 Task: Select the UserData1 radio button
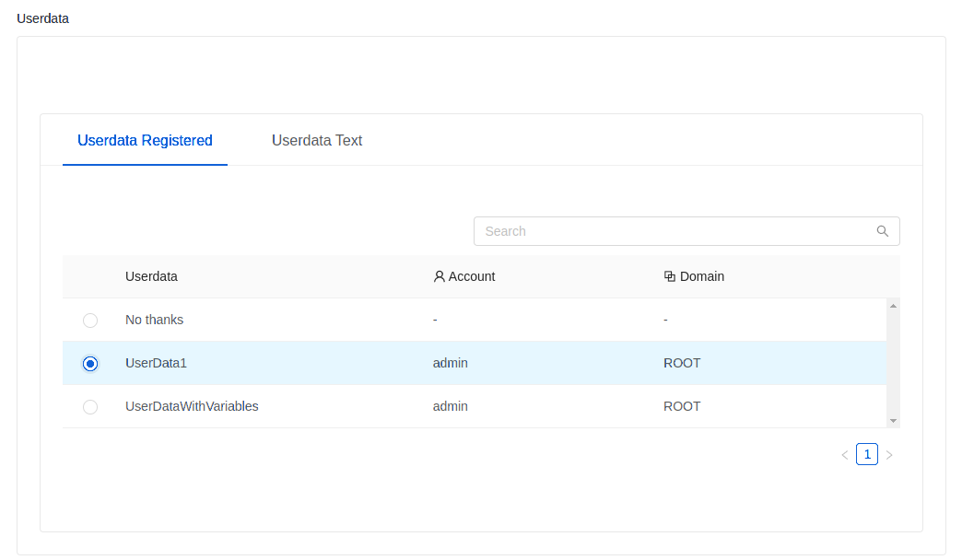pyautogui.click(x=90, y=364)
